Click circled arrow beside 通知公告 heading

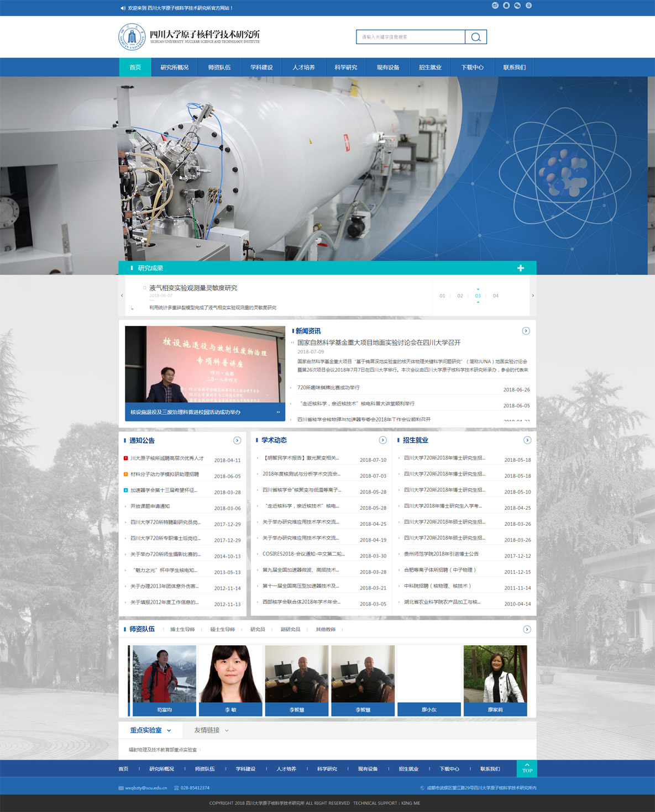[237, 440]
